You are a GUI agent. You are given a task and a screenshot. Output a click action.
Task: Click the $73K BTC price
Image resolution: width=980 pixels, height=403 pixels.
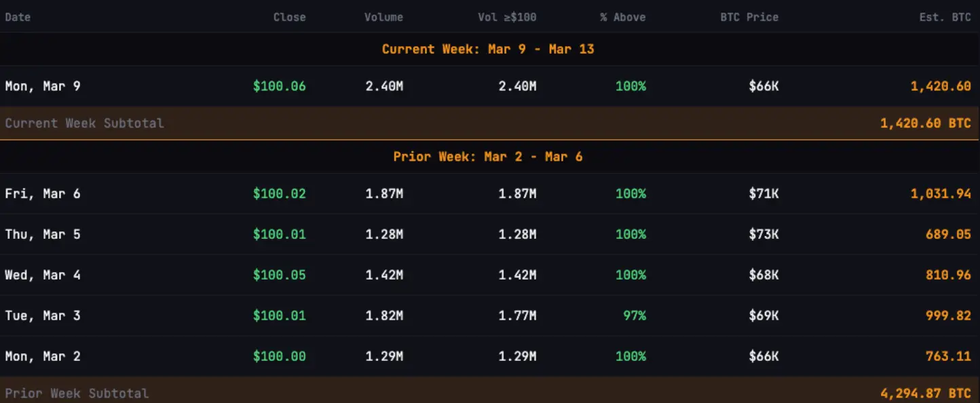click(x=764, y=234)
